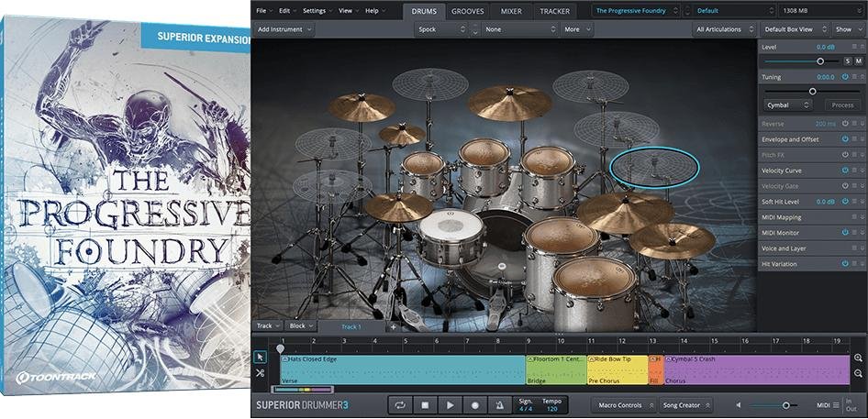Select the scissors cut tool

[260, 373]
